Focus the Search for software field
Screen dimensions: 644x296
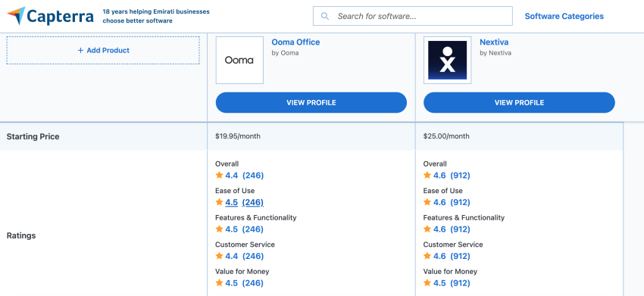coord(413,16)
